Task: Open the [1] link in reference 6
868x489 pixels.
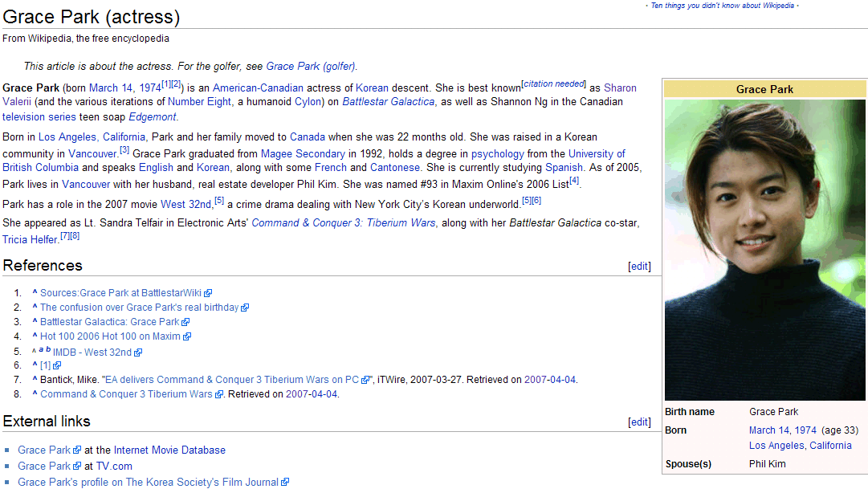Action: pyautogui.click(x=46, y=365)
